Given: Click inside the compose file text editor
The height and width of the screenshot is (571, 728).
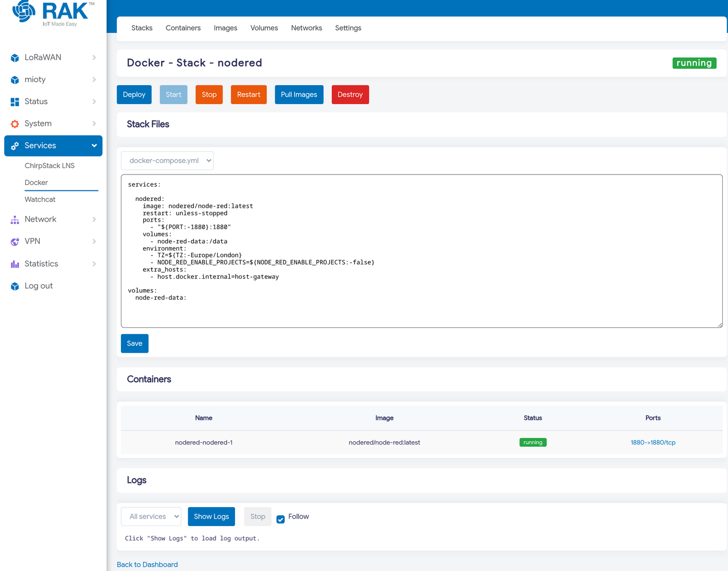Looking at the screenshot, I should (422, 251).
